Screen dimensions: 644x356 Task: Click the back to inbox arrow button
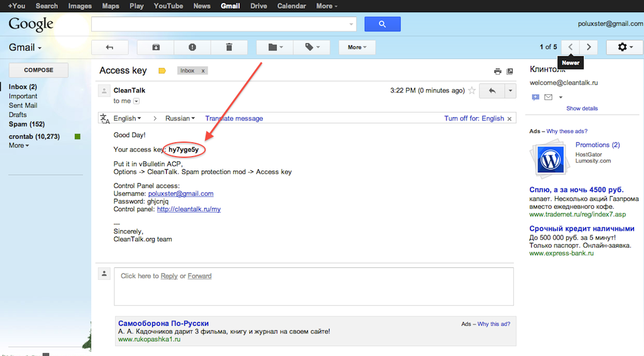pyautogui.click(x=110, y=47)
